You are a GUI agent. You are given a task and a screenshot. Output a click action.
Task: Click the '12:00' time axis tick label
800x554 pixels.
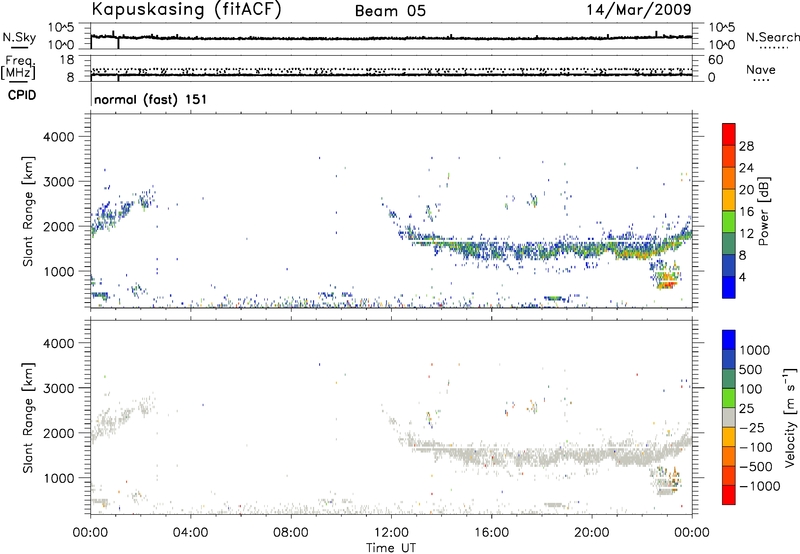coord(391,533)
